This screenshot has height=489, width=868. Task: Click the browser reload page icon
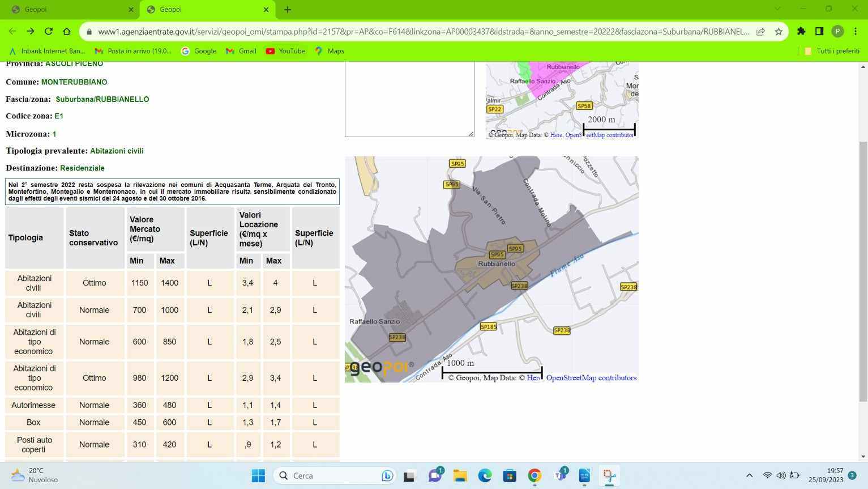pyautogui.click(x=49, y=32)
